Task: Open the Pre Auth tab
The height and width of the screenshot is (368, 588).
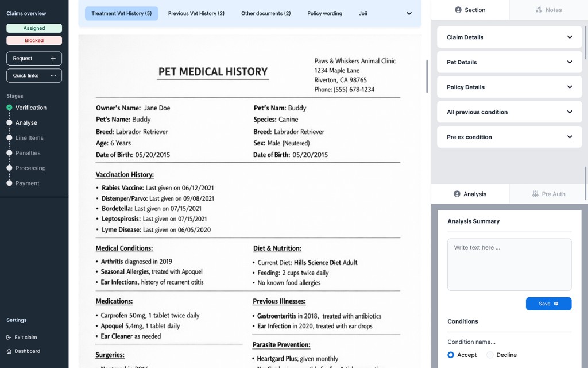Action: 548,194
